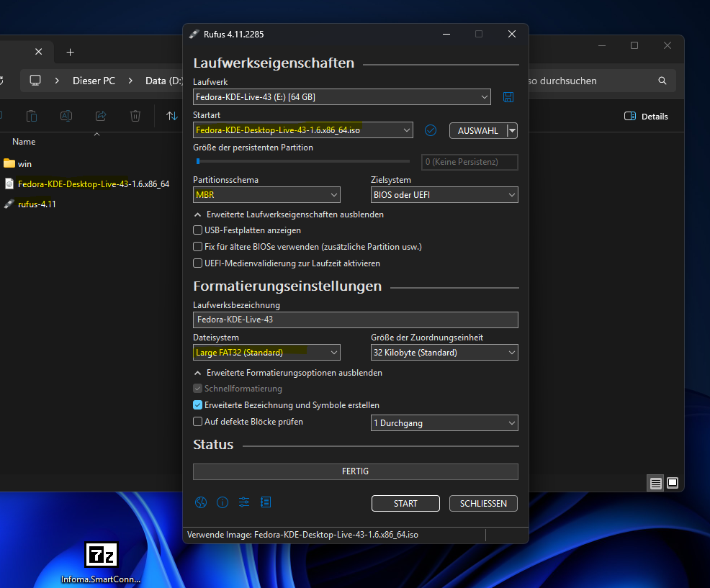
Task: Click Data (D:) in Explorer breadcrumb
Action: [x=164, y=81]
